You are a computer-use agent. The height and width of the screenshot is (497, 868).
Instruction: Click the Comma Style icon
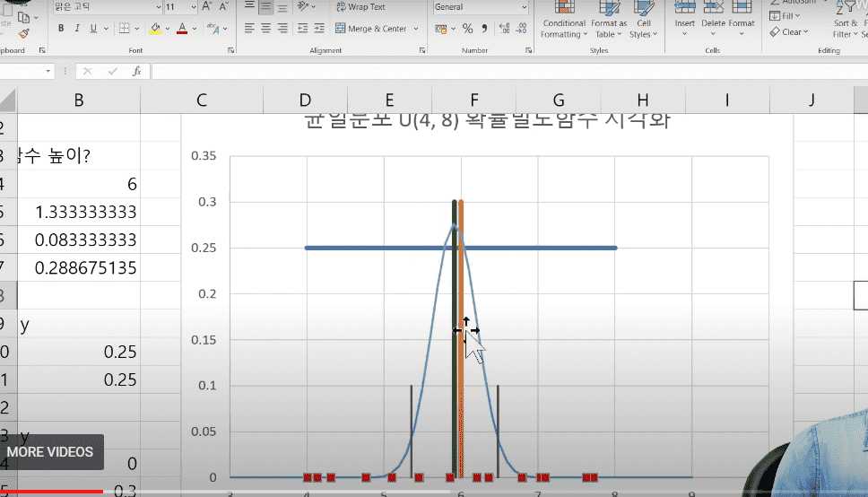pos(484,28)
